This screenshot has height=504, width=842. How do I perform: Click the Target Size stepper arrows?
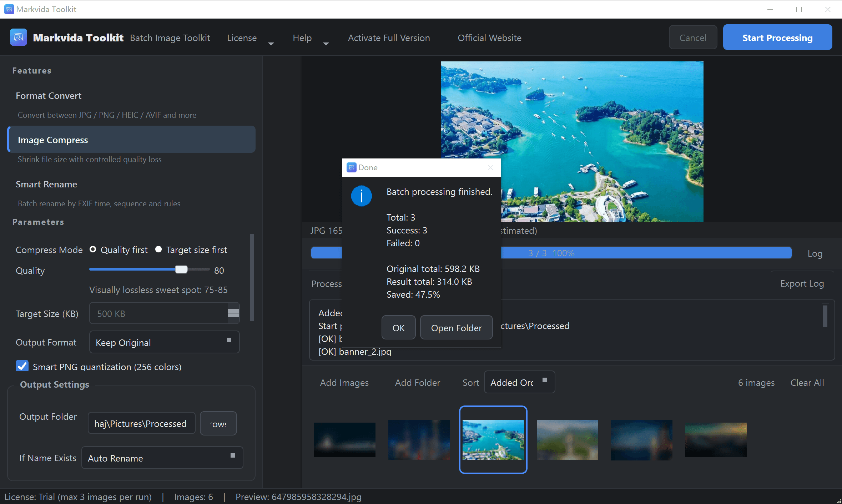(233, 313)
